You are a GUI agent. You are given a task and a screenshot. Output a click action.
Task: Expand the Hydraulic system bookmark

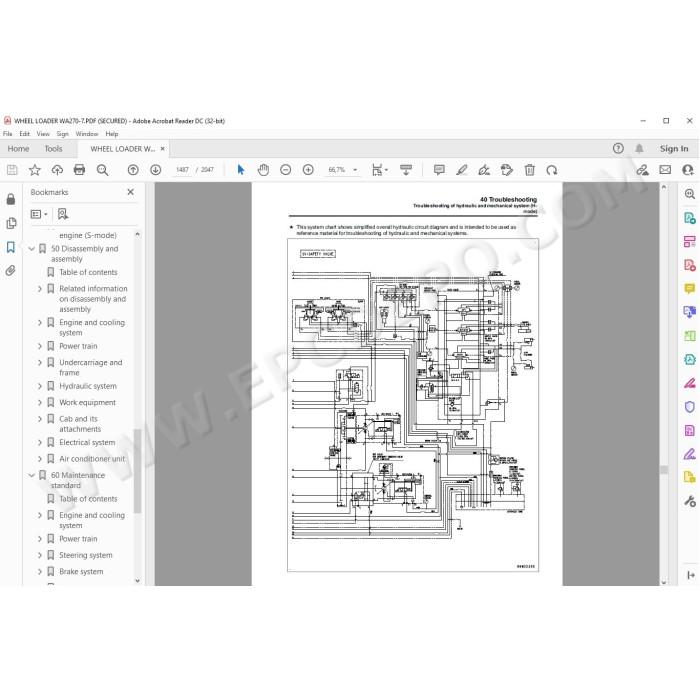(40, 386)
